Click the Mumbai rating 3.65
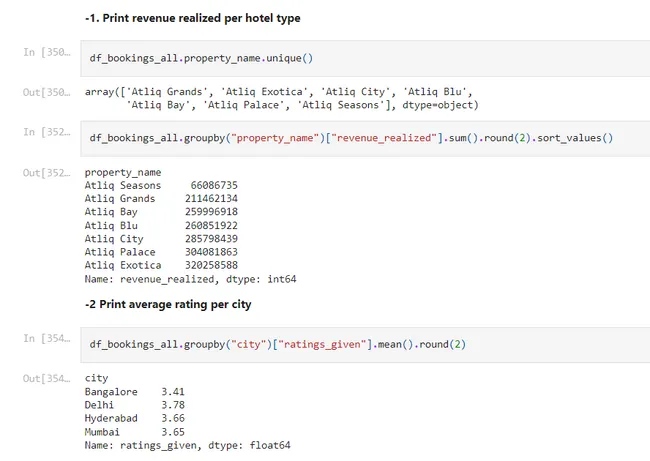 [173, 432]
